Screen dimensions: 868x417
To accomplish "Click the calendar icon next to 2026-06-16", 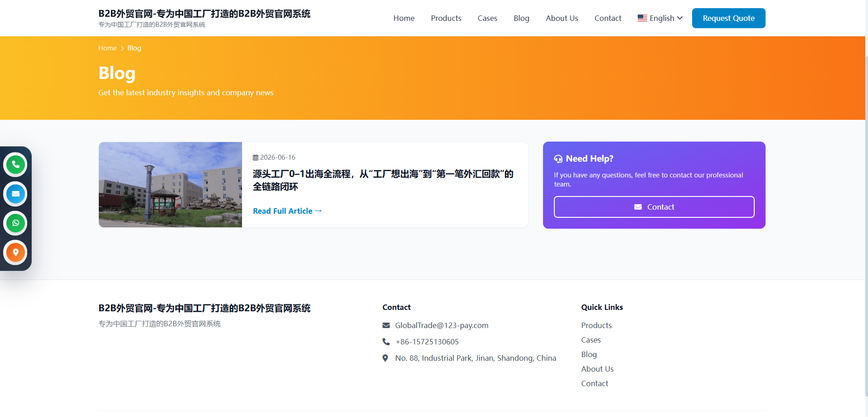I will coord(256,157).
